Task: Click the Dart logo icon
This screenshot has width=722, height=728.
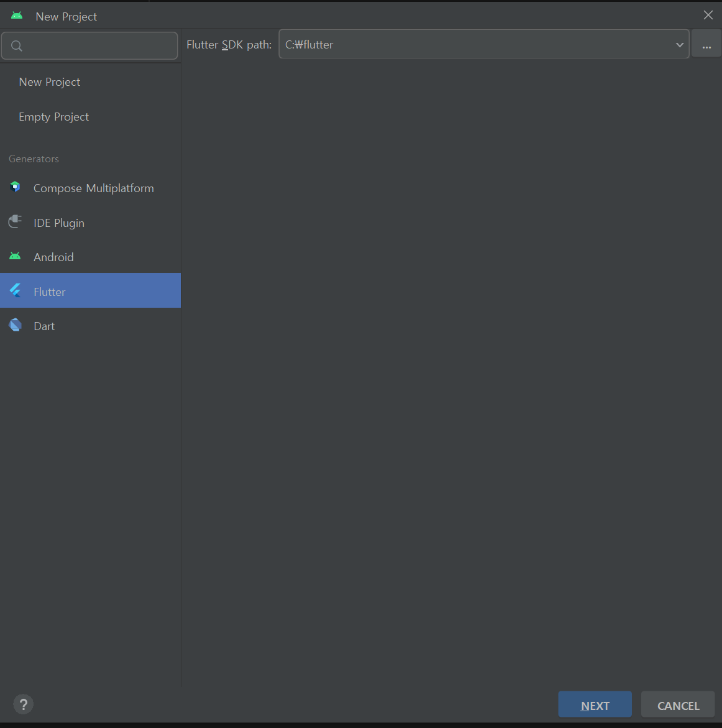Action: click(x=16, y=325)
